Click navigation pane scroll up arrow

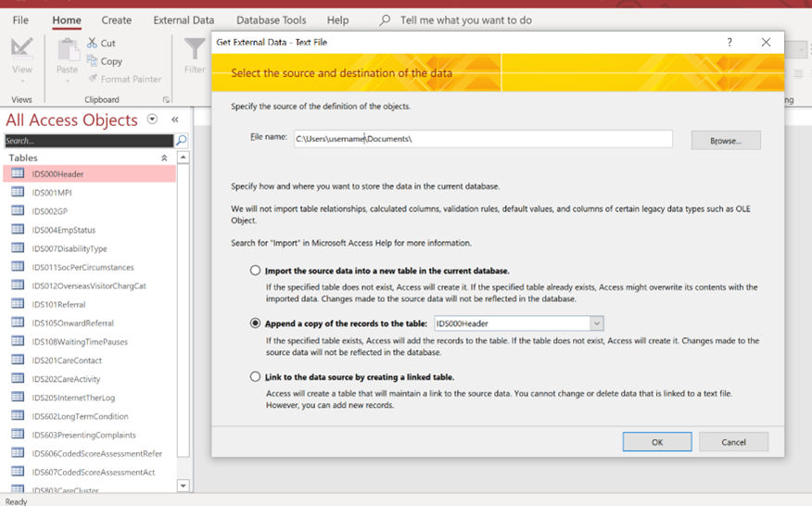point(184,157)
